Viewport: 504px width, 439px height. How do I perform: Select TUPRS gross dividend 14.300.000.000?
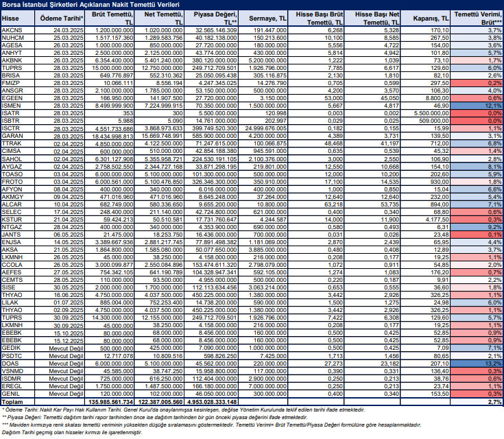coord(110,318)
